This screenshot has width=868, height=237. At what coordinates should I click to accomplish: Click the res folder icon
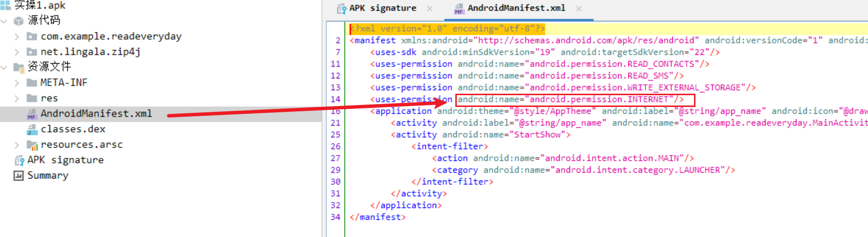(32, 98)
